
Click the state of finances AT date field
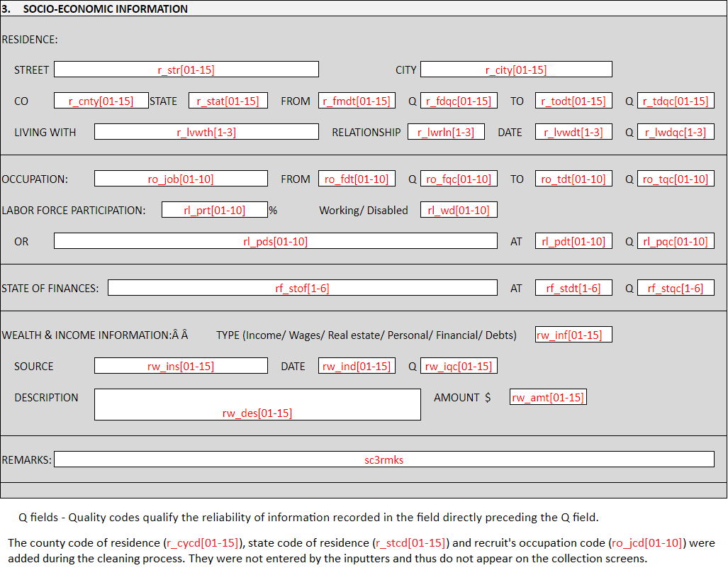click(x=573, y=288)
